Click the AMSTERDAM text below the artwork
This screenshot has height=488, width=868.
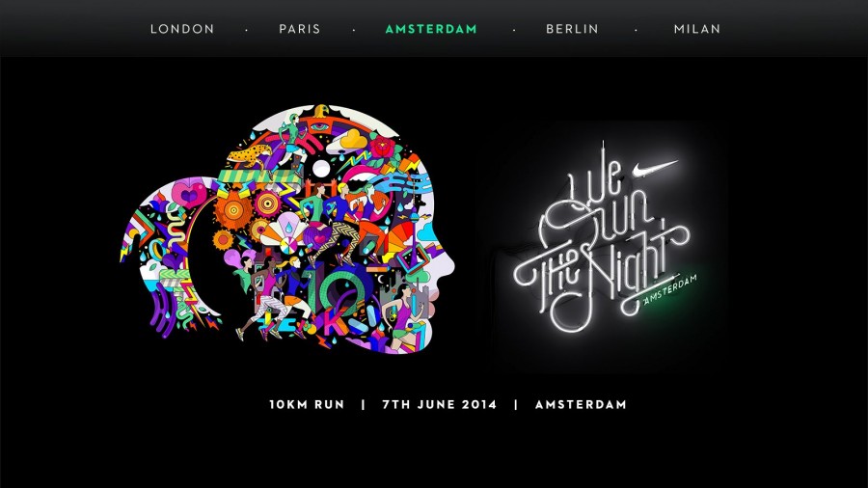(581, 404)
